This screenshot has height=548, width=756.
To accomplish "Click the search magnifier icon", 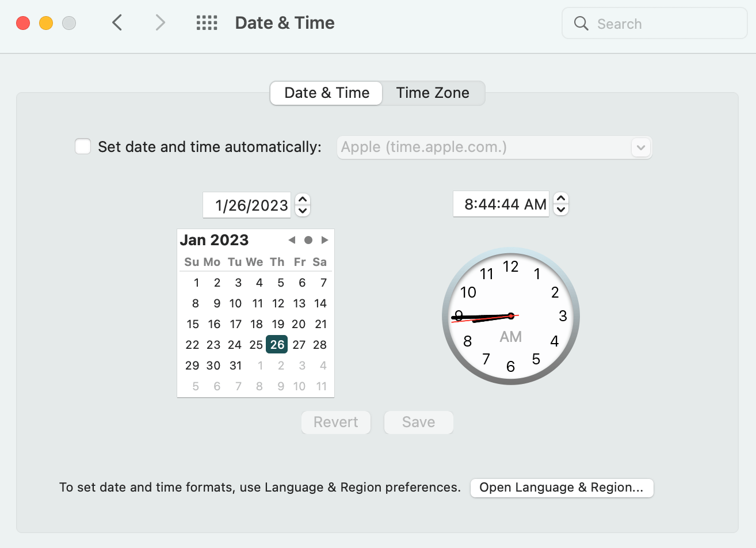I will [581, 24].
